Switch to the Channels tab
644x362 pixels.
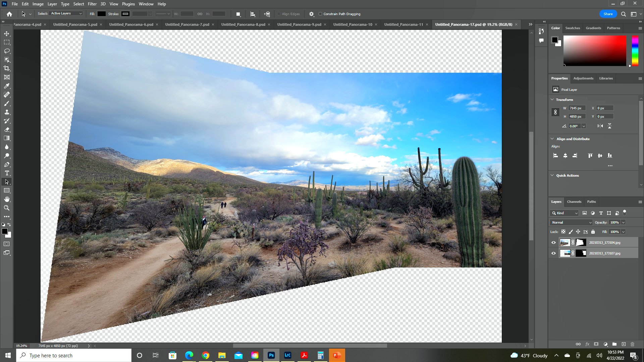pyautogui.click(x=574, y=202)
